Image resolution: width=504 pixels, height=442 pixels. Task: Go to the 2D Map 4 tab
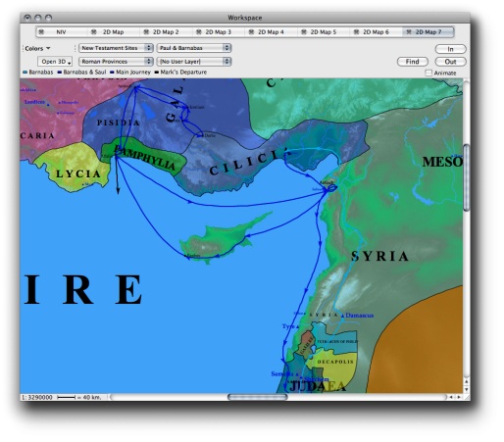point(271,32)
